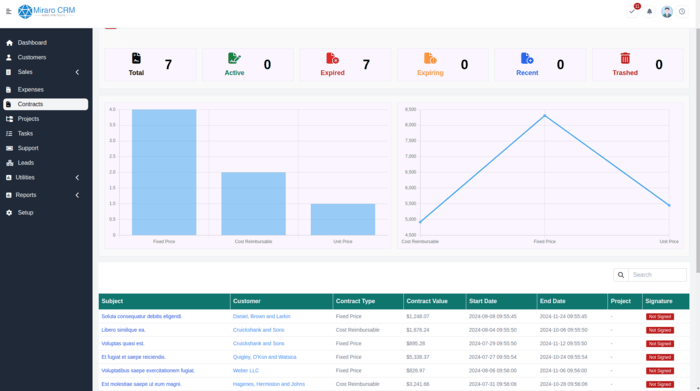
Task: Sort table by End Date header
Action: pyautogui.click(x=572, y=301)
